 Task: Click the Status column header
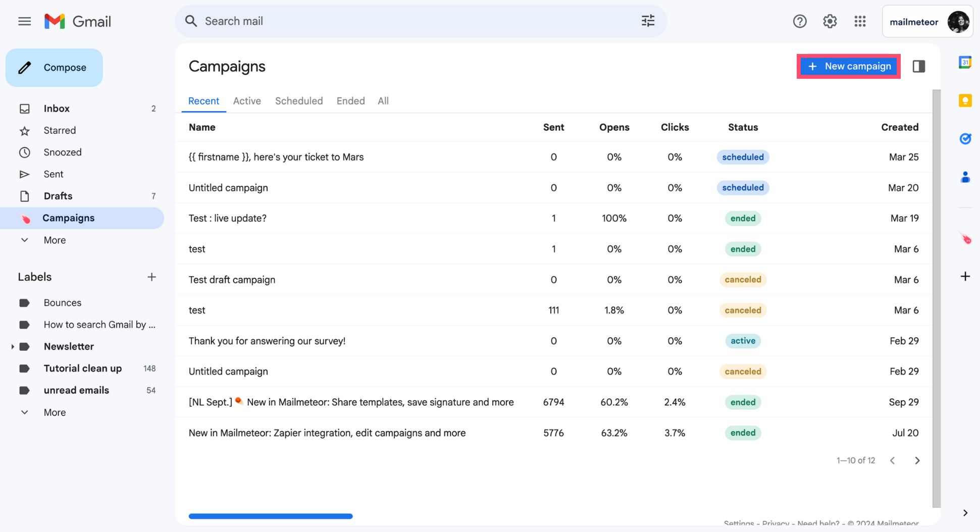[x=743, y=127]
